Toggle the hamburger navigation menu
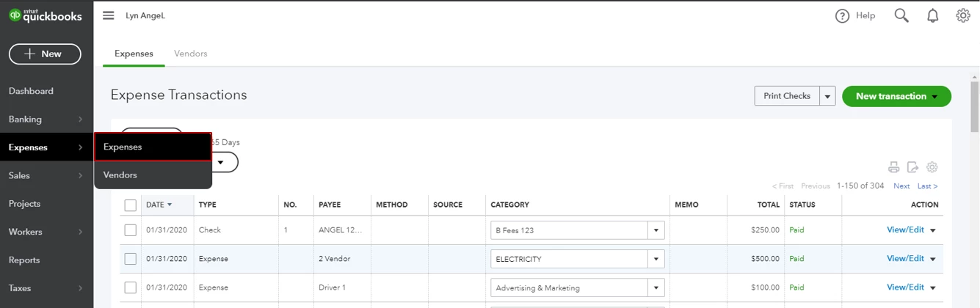The height and width of the screenshot is (308, 980). [x=109, y=15]
